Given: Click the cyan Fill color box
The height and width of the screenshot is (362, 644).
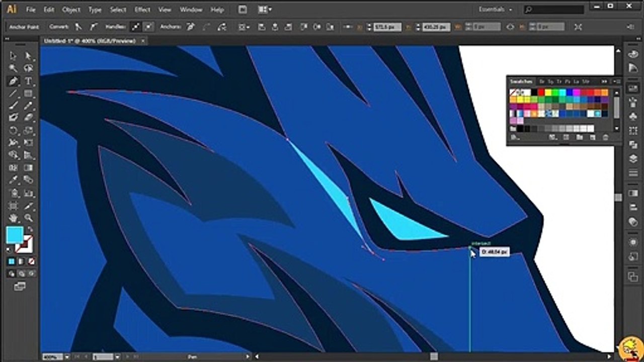Looking at the screenshot, I should pyautogui.click(x=14, y=235).
